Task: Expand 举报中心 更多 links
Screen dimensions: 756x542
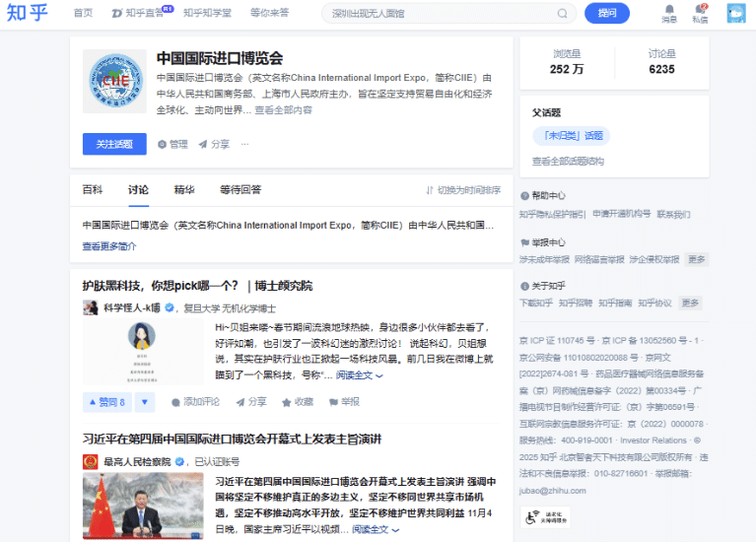Action: 696,259
